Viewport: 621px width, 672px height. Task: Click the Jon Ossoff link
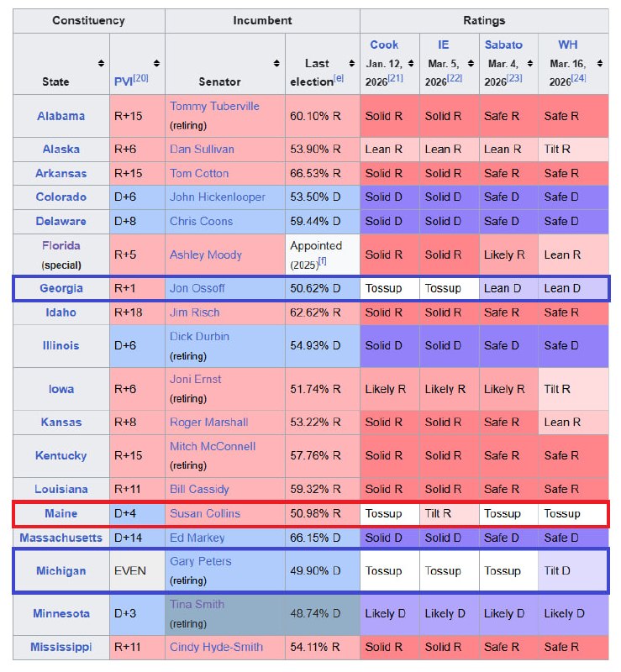pyautogui.click(x=197, y=288)
